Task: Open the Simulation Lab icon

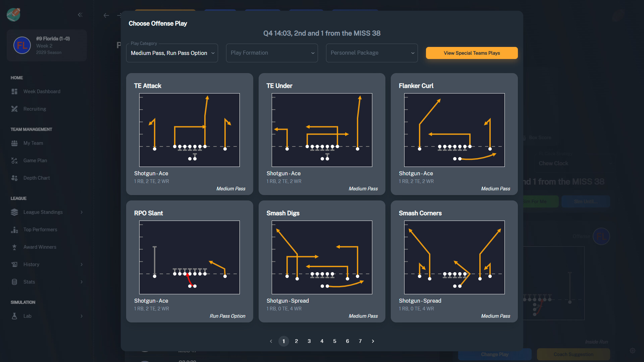Action: (15, 316)
